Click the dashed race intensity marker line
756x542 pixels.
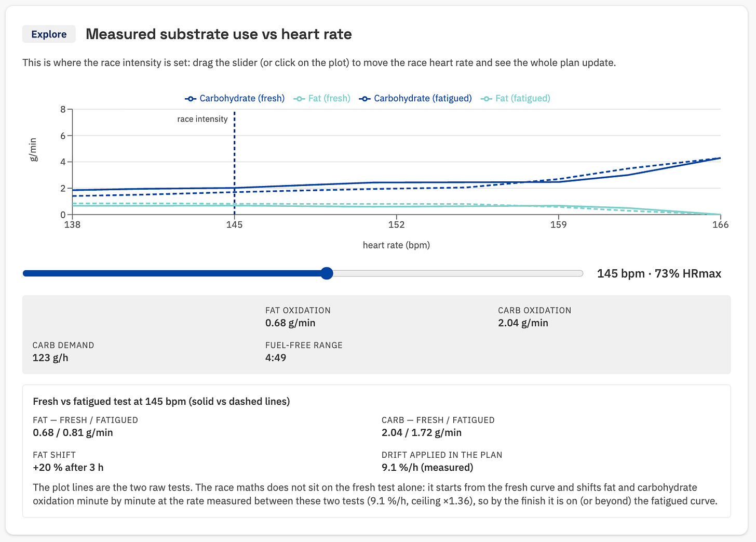[234, 163]
